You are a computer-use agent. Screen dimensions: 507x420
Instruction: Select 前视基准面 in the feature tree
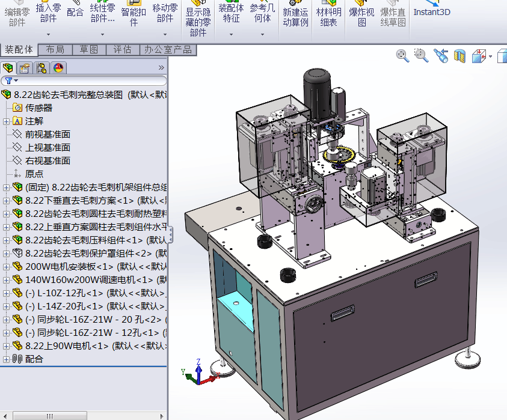click(x=48, y=135)
